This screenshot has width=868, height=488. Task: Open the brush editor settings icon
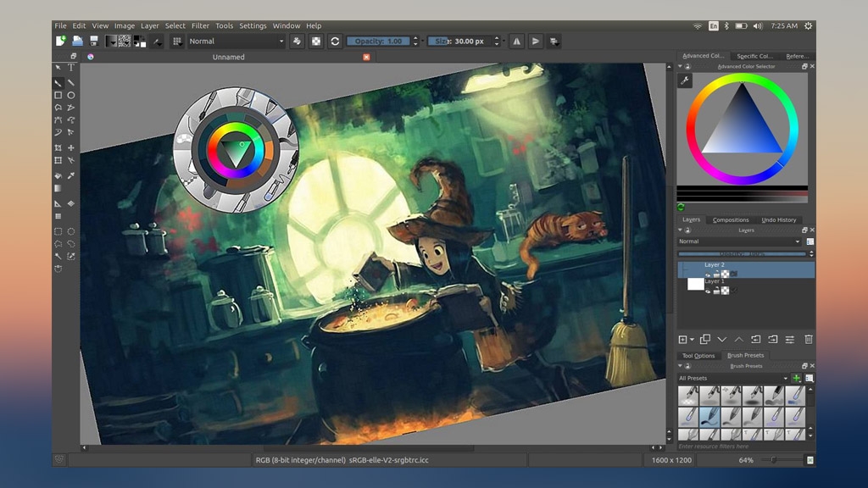pyautogui.click(x=158, y=41)
